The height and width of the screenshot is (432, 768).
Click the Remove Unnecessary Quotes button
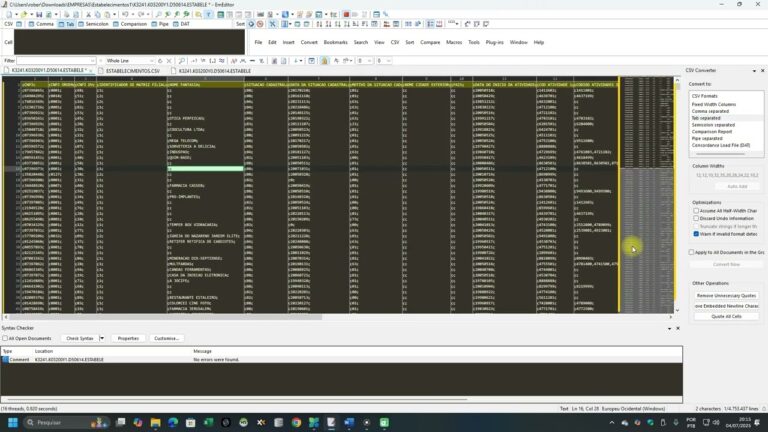point(726,296)
